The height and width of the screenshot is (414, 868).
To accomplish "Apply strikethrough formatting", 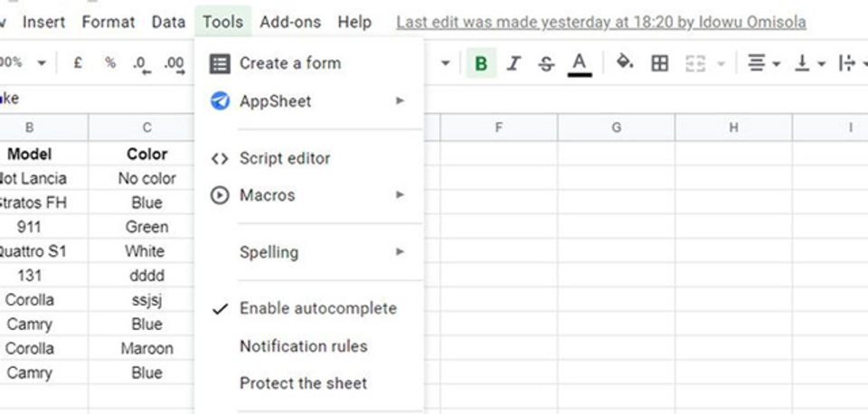I will tap(546, 64).
